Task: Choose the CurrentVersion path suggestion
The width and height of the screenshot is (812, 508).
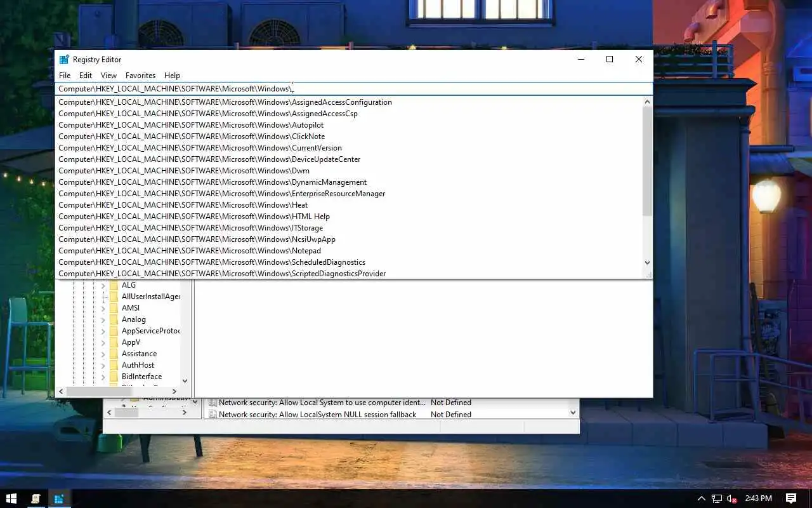Action: (x=349, y=148)
